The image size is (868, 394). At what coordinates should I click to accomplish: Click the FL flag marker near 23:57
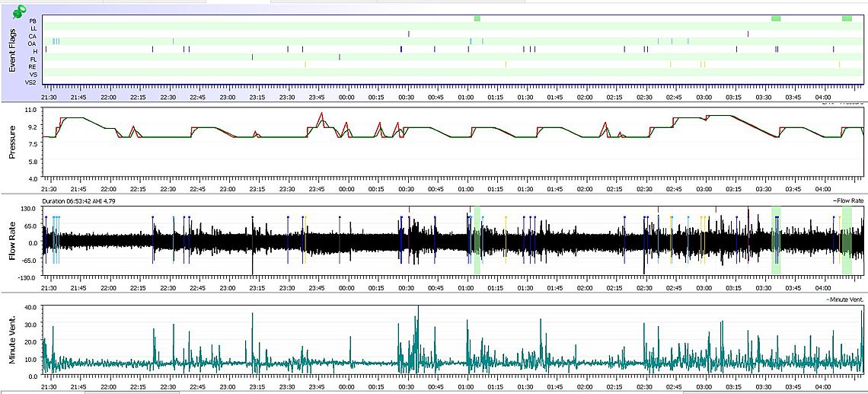(x=340, y=57)
